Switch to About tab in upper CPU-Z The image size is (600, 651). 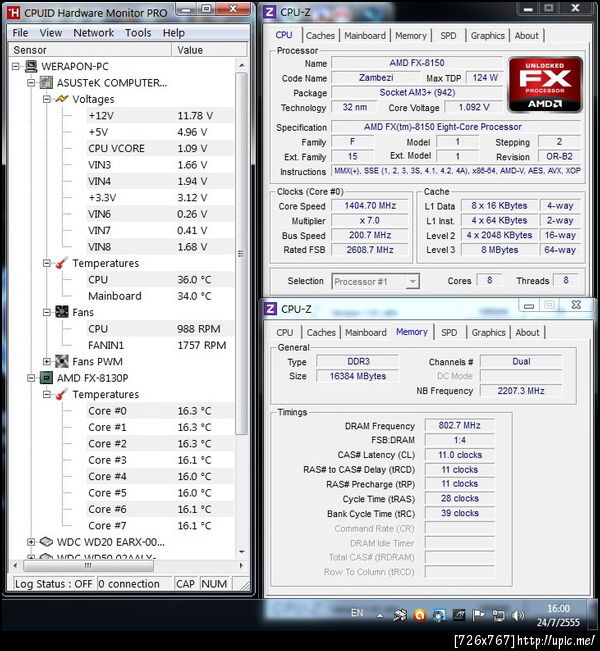pyautogui.click(x=527, y=36)
